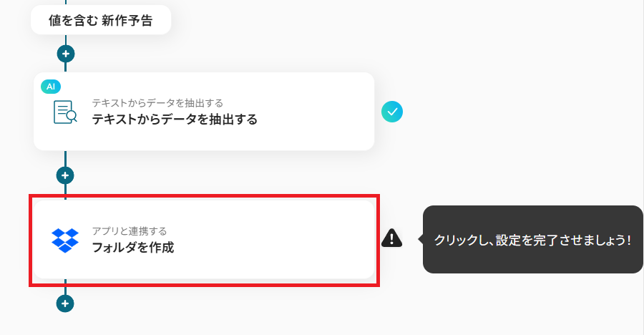The image size is (644, 335).
Task: Click connector line above the AI card
Action: (65, 67)
